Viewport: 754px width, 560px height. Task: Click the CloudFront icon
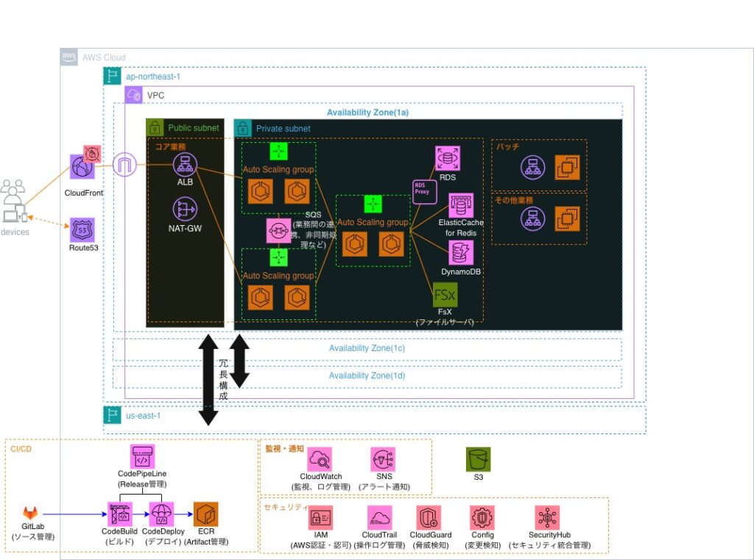82,167
